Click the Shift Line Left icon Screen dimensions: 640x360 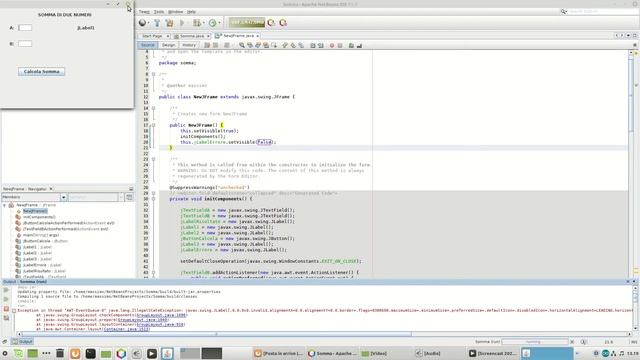coord(313,45)
